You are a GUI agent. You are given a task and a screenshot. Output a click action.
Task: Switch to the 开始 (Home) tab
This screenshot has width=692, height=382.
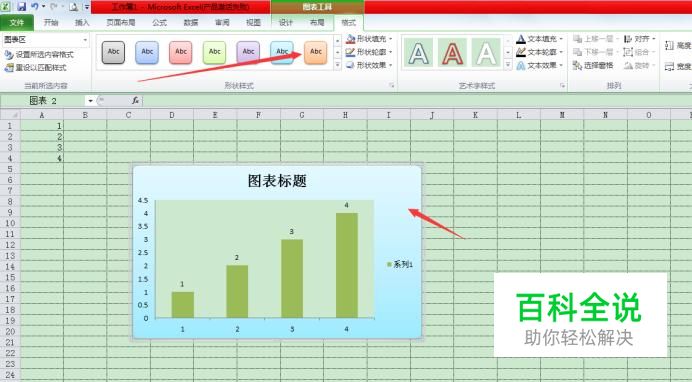pos(51,22)
